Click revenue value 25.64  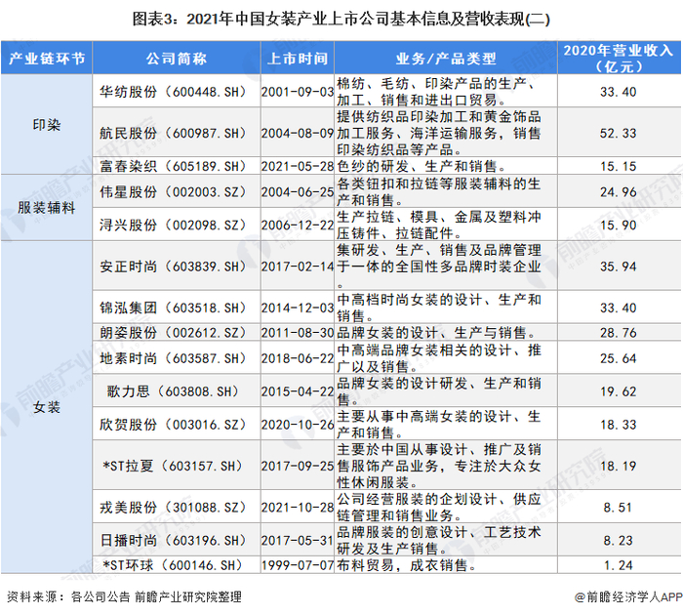tap(618, 358)
